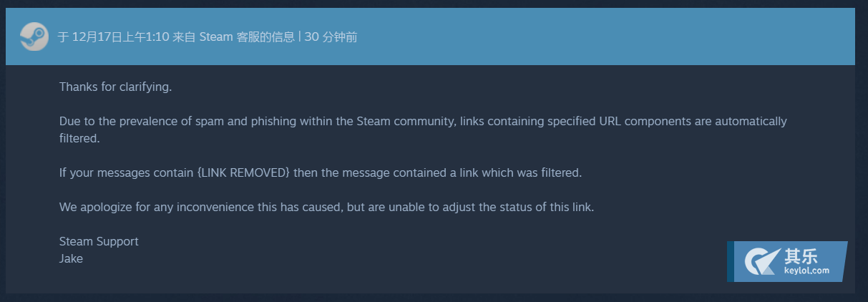The height and width of the screenshot is (302, 868).
Task: Click the Steam Support signature line
Action: pos(99,242)
